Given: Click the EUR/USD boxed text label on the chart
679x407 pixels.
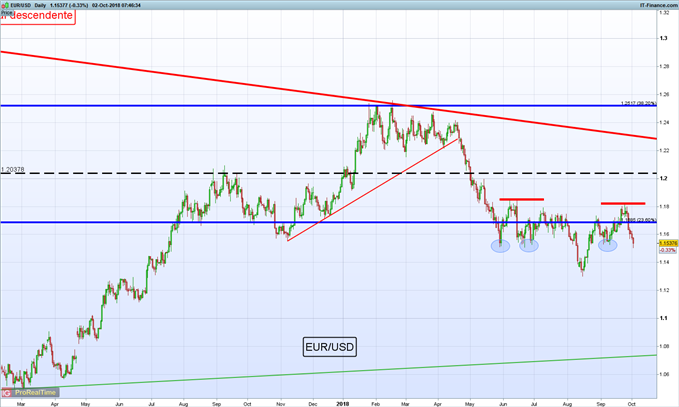Looking at the screenshot, I should (330, 347).
